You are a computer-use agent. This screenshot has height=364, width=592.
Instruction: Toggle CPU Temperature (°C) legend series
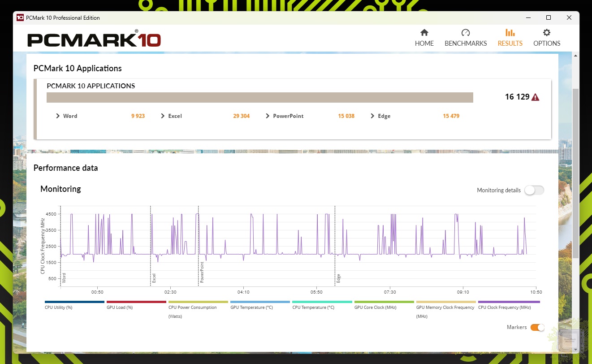coord(322,305)
